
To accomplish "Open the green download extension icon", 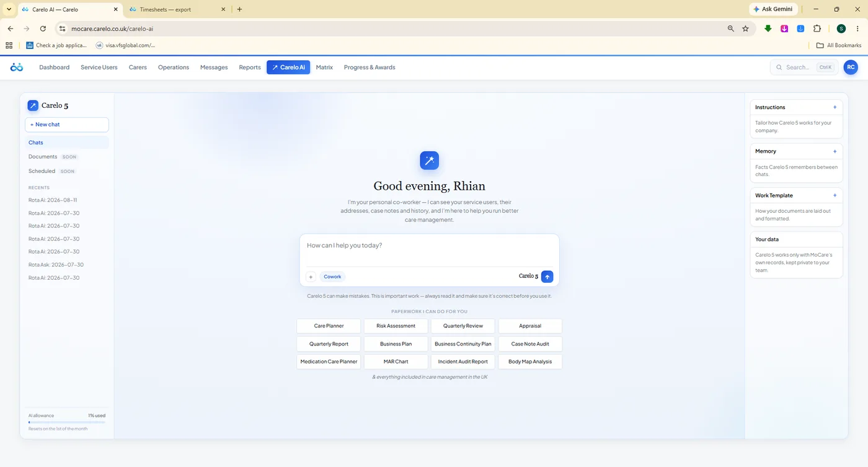I will point(768,29).
